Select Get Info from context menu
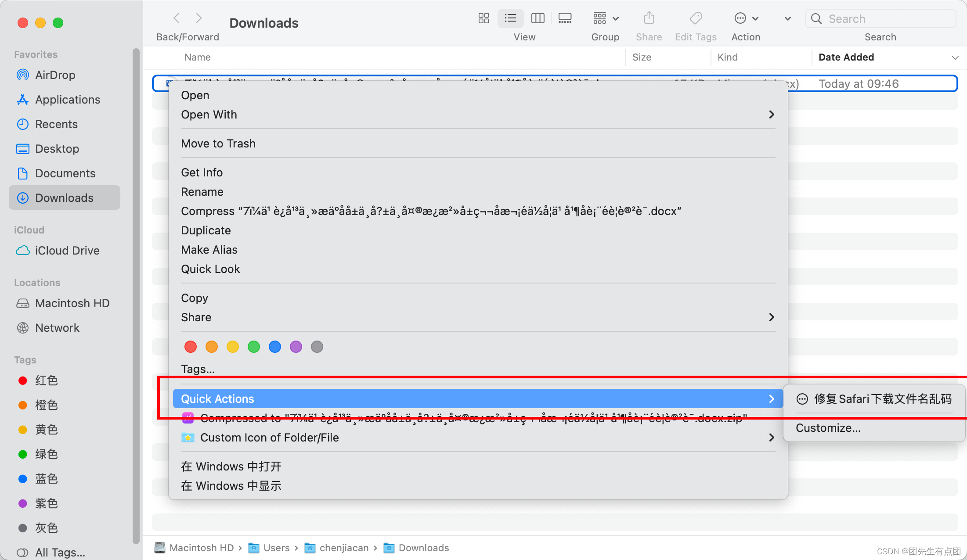967x560 pixels. (202, 172)
